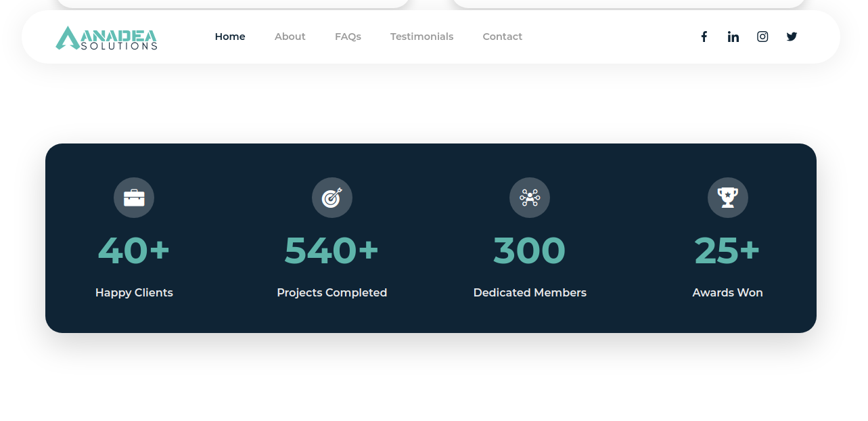The image size is (868, 421).
Task: Click the Anadea Solutions logo
Action: (106, 38)
